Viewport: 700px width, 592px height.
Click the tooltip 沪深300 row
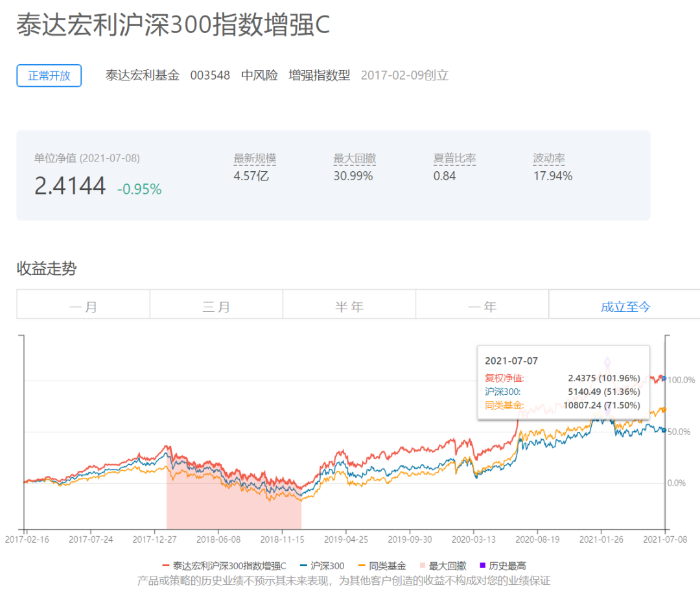tap(563, 392)
